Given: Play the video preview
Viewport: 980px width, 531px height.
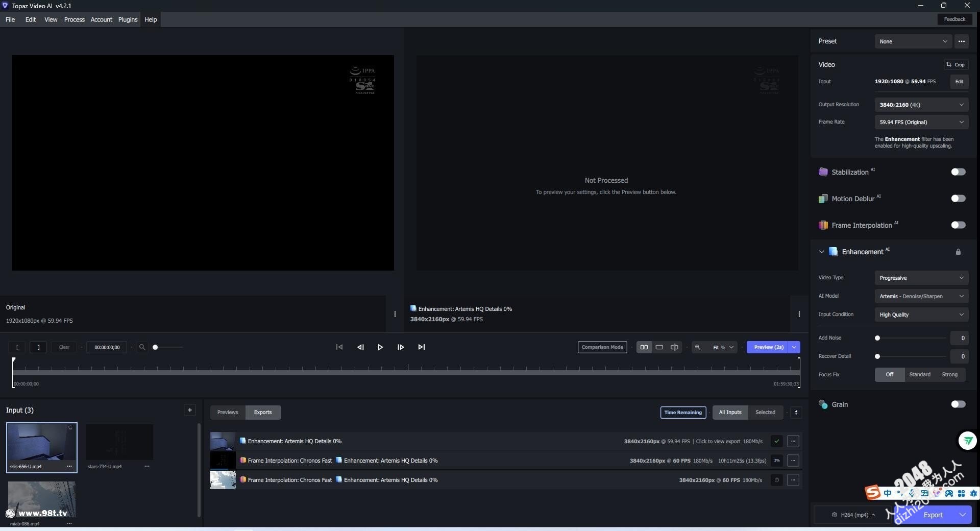Looking at the screenshot, I should [380, 347].
